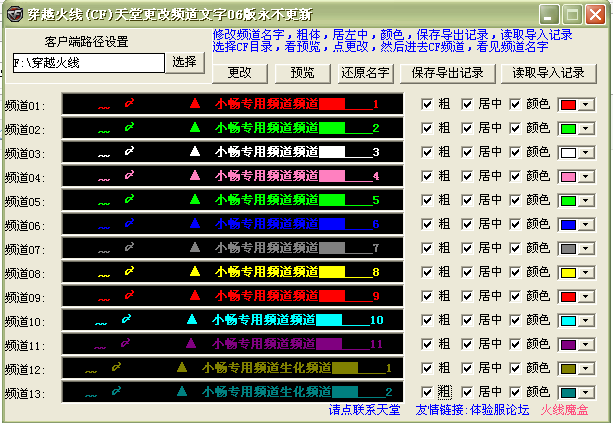Click the 频道01: row label
The height and width of the screenshot is (423, 613).
click(x=25, y=106)
